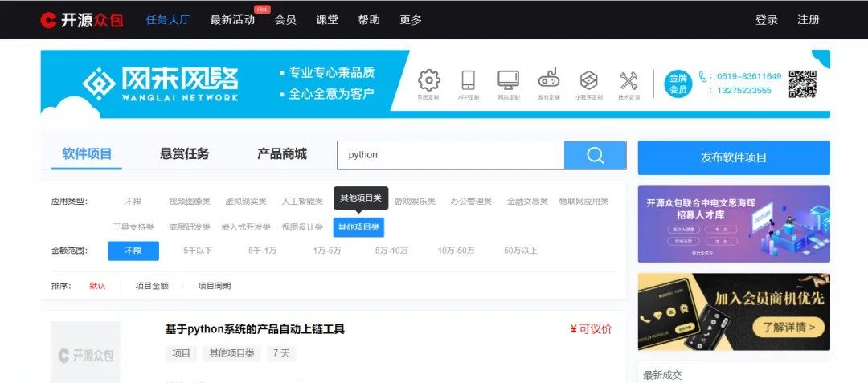The width and height of the screenshot is (868, 383).
Task: Filter by 游戏娱乐类 application type
Action: 415,202
